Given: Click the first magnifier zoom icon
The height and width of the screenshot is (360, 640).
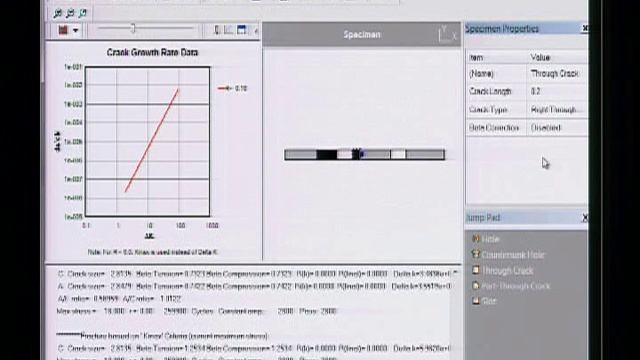Looking at the screenshot, I should (58, 13).
